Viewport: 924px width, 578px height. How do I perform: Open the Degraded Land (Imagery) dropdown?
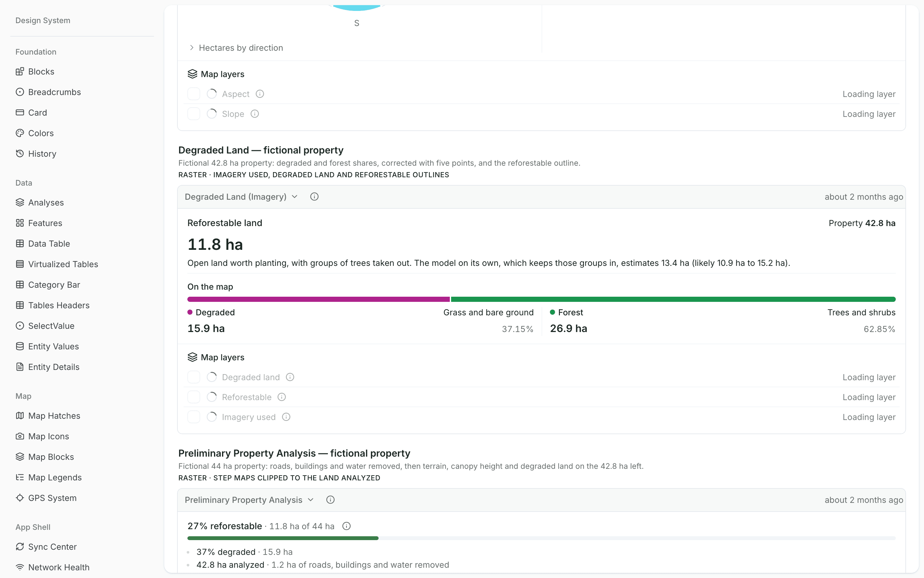click(241, 197)
